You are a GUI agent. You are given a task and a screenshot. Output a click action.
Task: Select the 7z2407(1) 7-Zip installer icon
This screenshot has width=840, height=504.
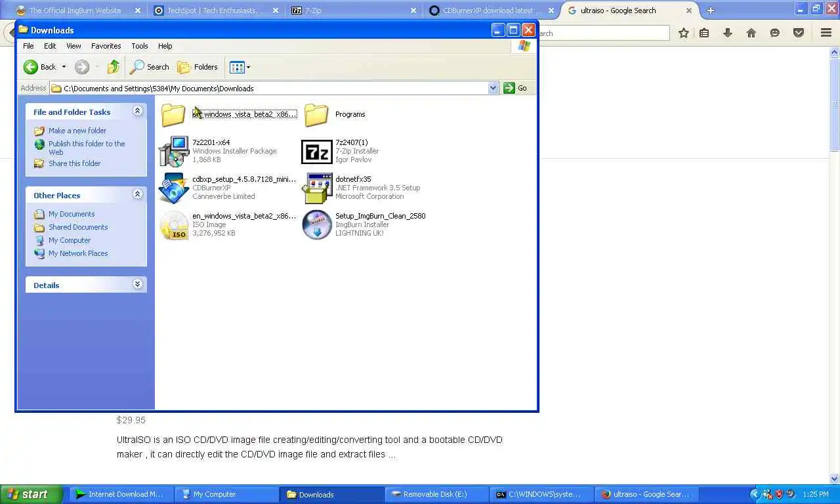[317, 152]
